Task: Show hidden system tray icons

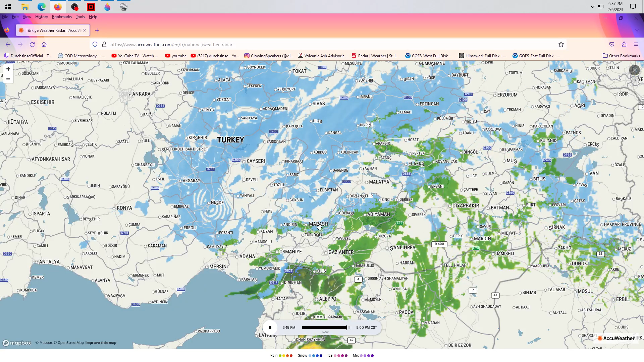Action: coord(593,7)
